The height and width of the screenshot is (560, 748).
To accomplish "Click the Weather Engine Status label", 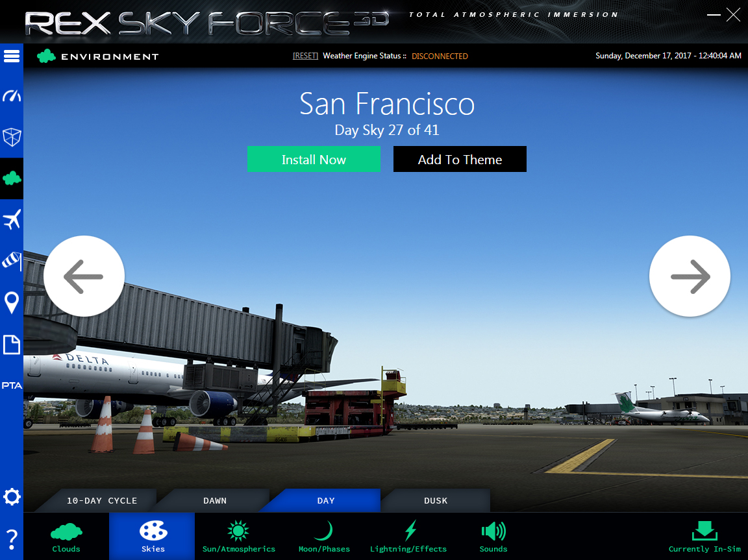I will [364, 56].
